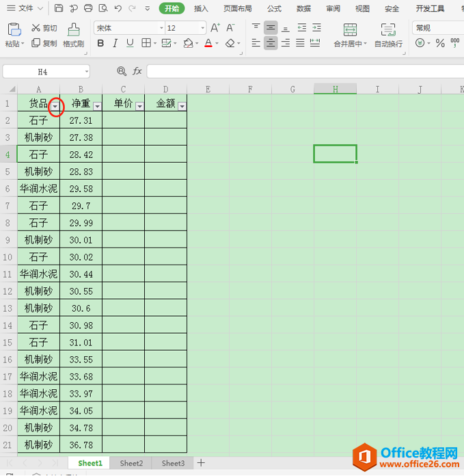Open the 审阅 ribbon tab
Screen dimensions: 464x476
(x=333, y=8)
